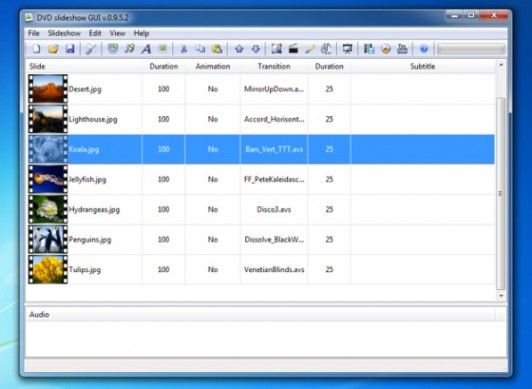Select the Desert.jpg thumbnail
This screenshot has height=389, width=532.
pyautogui.click(x=48, y=89)
